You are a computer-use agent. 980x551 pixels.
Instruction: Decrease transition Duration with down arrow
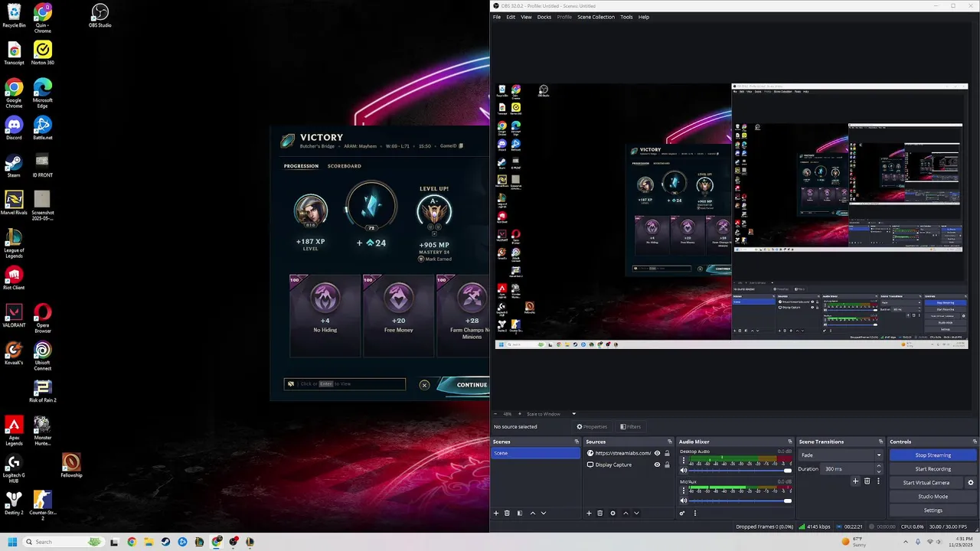[x=878, y=471]
